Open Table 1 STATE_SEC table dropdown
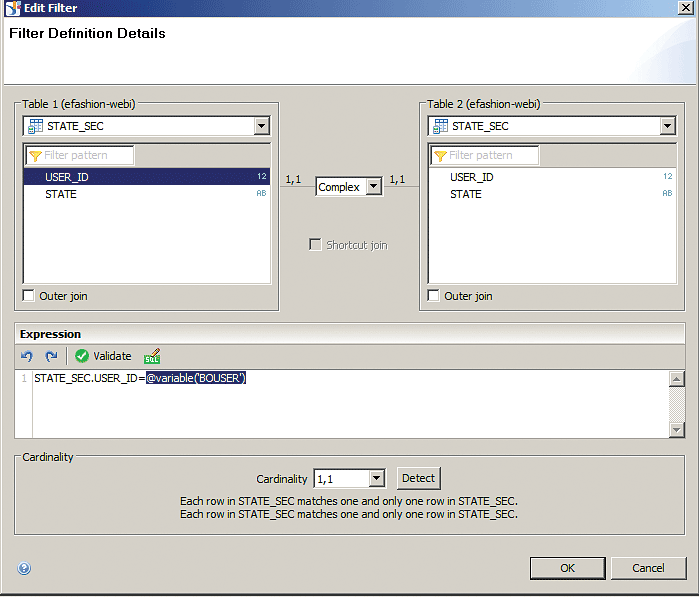Image resolution: width=699 pixels, height=597 pixels. (x=262, y=126)
